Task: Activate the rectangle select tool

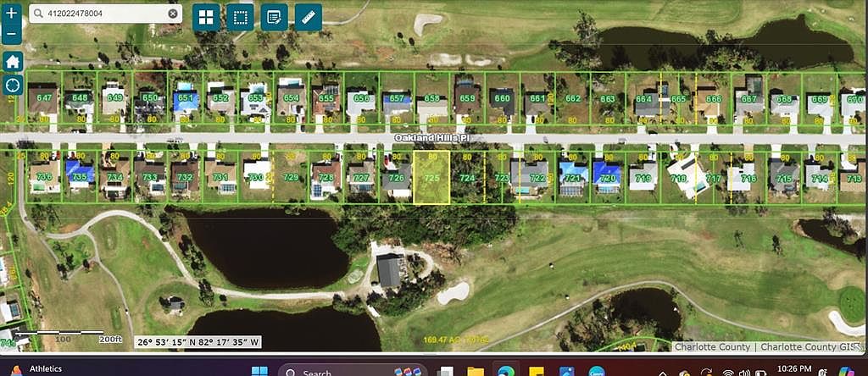Action: 242,17
